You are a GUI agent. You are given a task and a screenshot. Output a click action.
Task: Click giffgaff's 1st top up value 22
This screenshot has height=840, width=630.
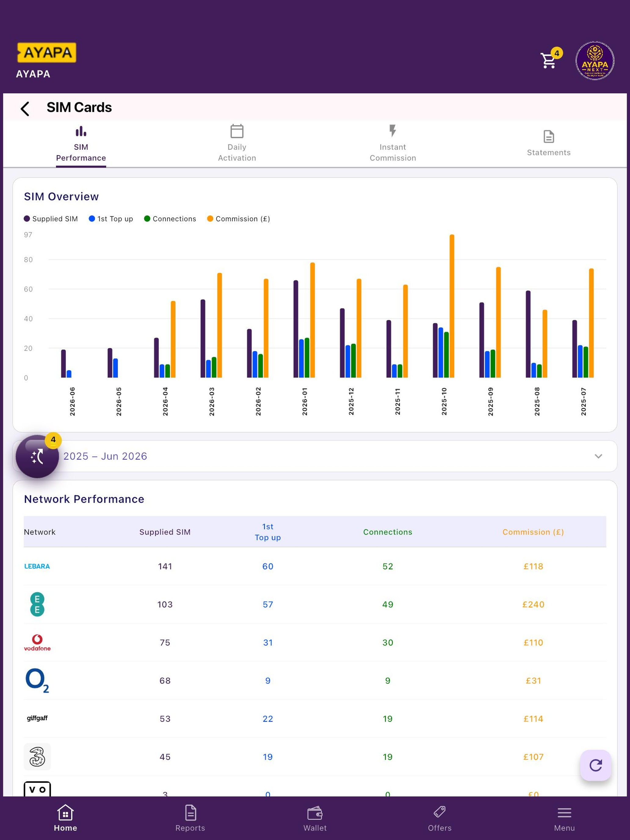(268, 719)
